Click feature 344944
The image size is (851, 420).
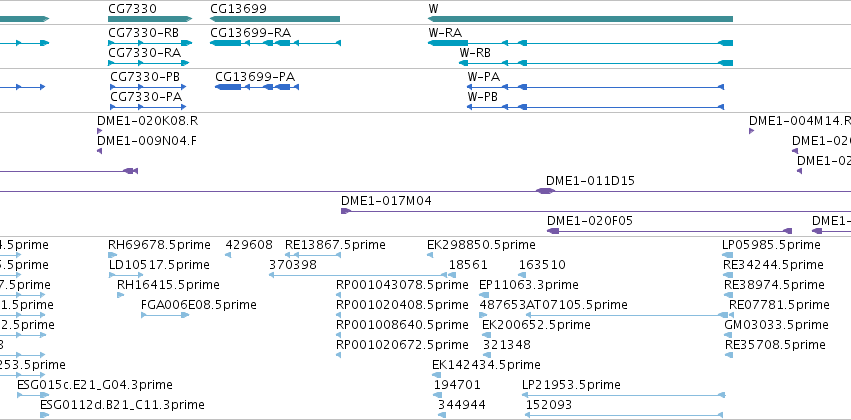coord(442,415)
